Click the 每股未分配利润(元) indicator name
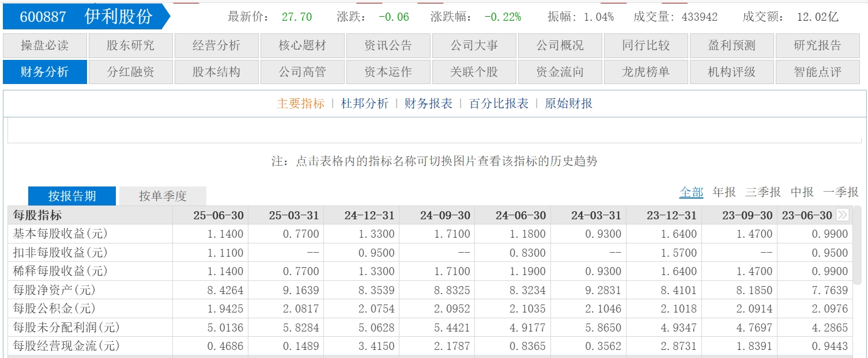868x358 pixels. coord(66,327)
